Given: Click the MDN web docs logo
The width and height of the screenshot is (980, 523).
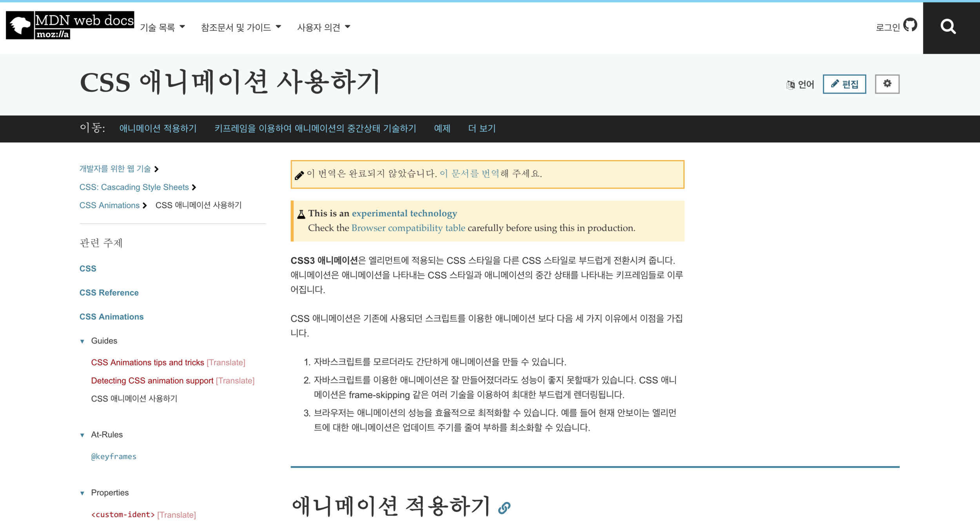Looking at the screenshot, I should 70,25.
